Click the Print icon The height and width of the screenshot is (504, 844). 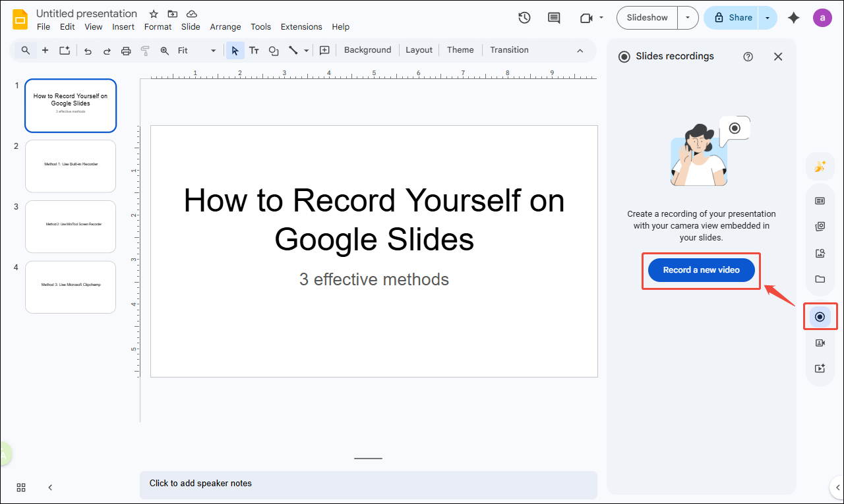click(125, 50)
